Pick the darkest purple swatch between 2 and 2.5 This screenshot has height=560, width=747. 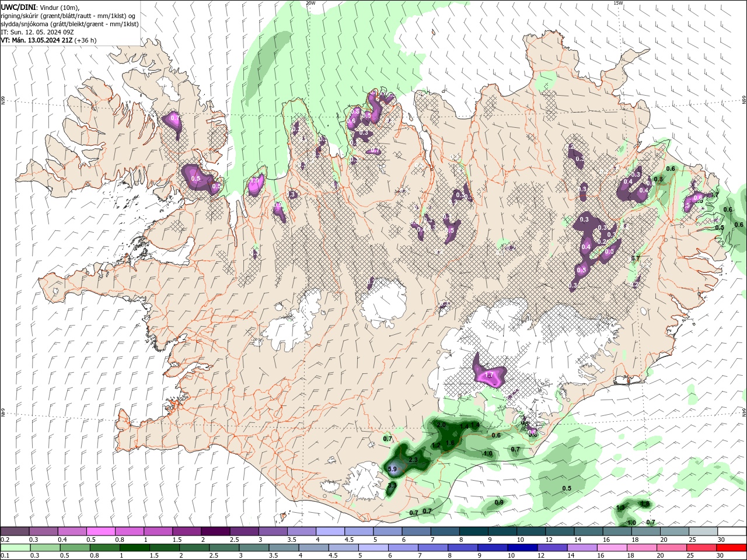[215, 531]
